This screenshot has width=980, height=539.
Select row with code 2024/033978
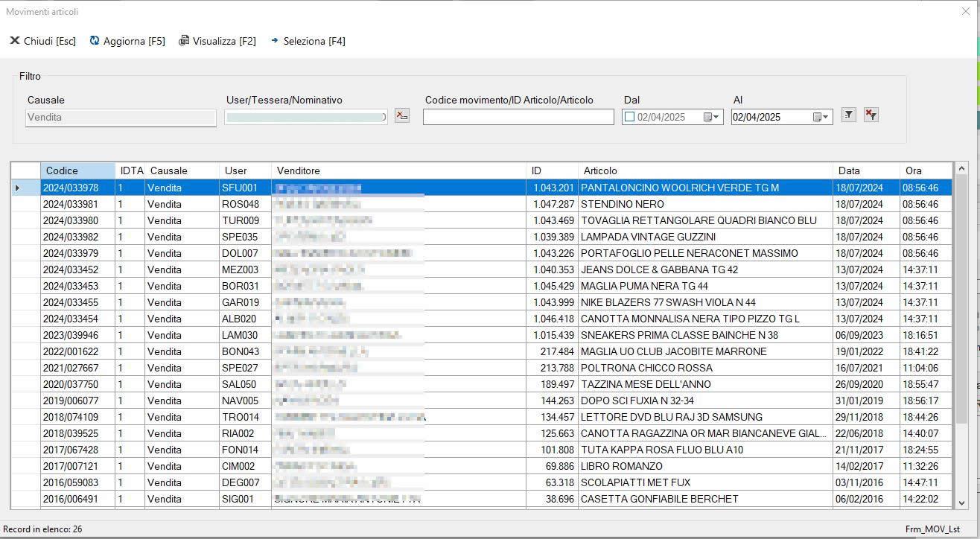[x=481, y=188]
